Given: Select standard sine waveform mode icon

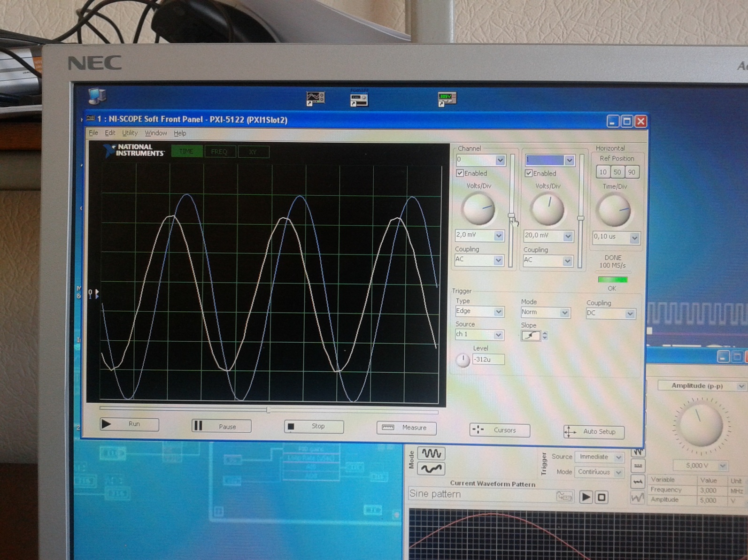Looking at the screenshot, I should 431,453.
